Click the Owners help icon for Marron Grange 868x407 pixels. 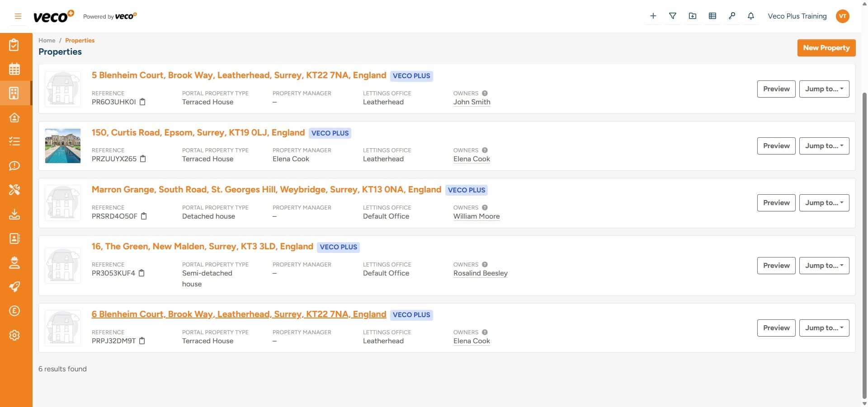[x=485, y=208]
